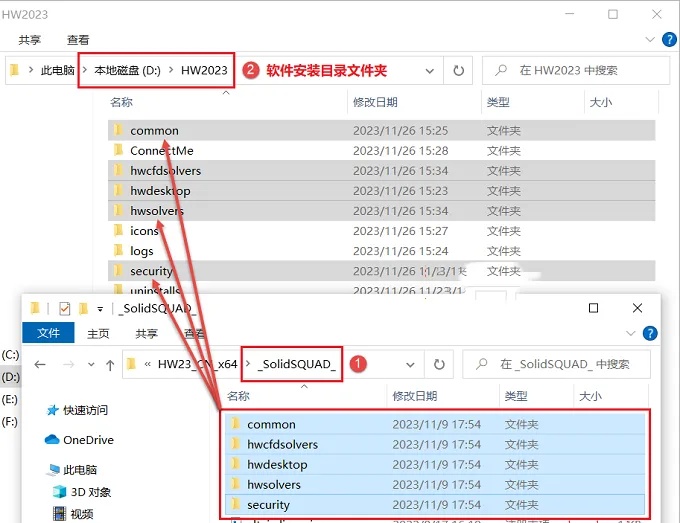Screen dimensions: 680x523
Task: Open help in the _SolidSQUAD_ window
Action: (x=650, y=333)
